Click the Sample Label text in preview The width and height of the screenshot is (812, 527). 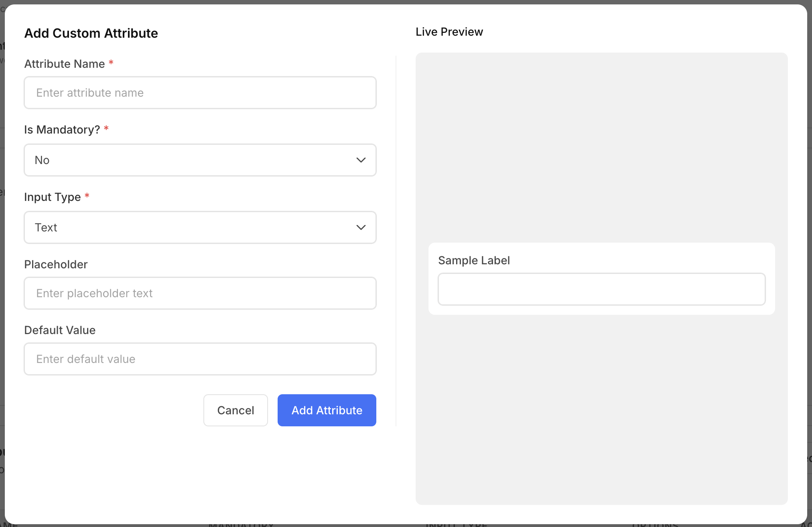(x=474, y=260)
